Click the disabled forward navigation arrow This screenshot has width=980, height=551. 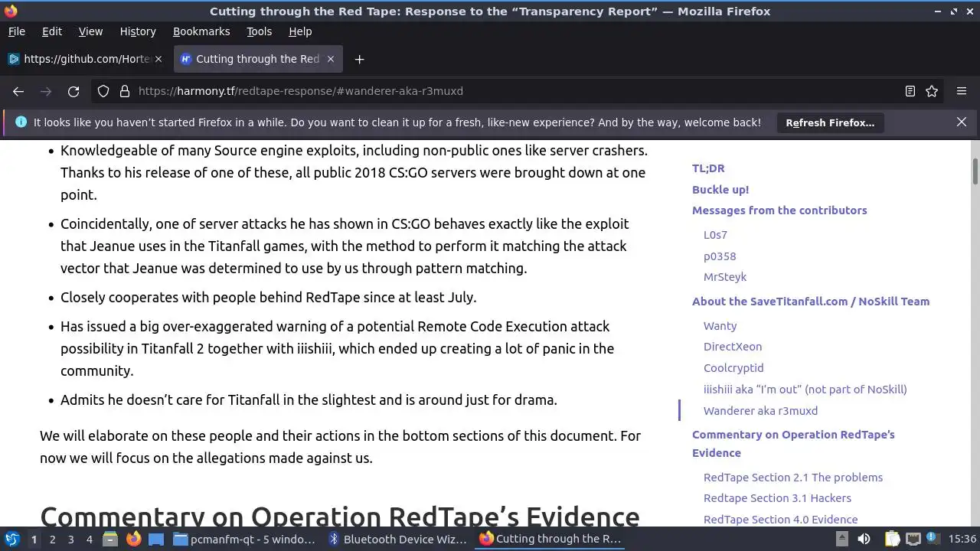46,91
